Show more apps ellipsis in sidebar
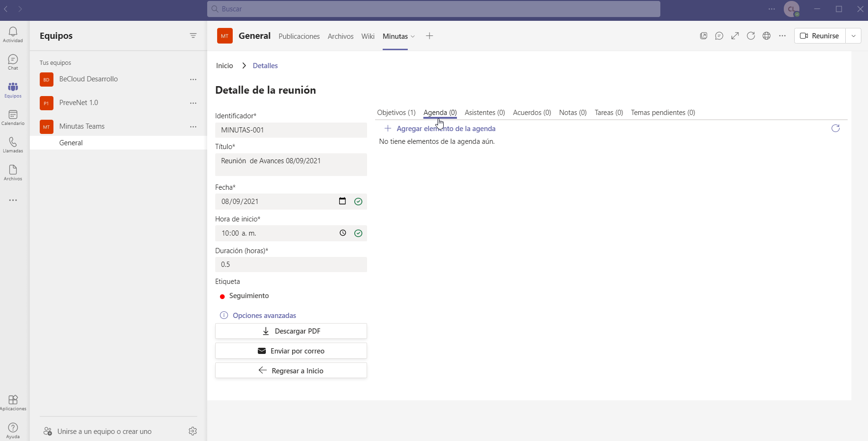 click(x=13, y=200)
